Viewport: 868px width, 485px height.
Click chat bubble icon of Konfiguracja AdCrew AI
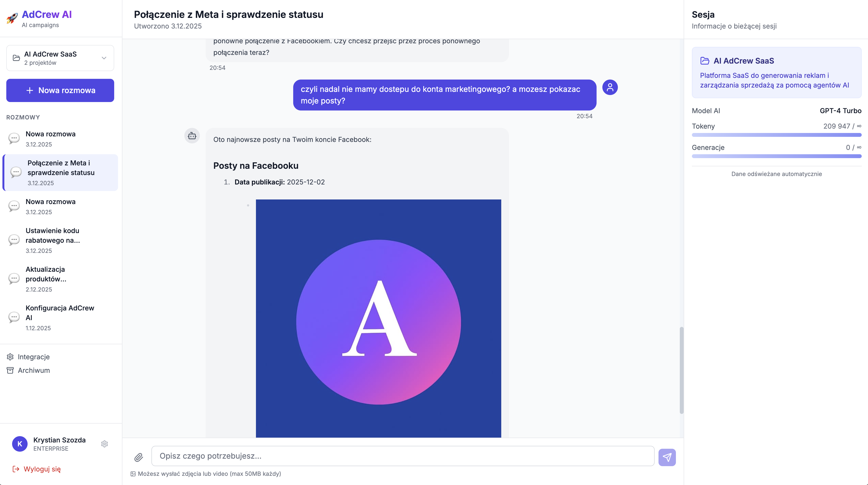(14, 317)
